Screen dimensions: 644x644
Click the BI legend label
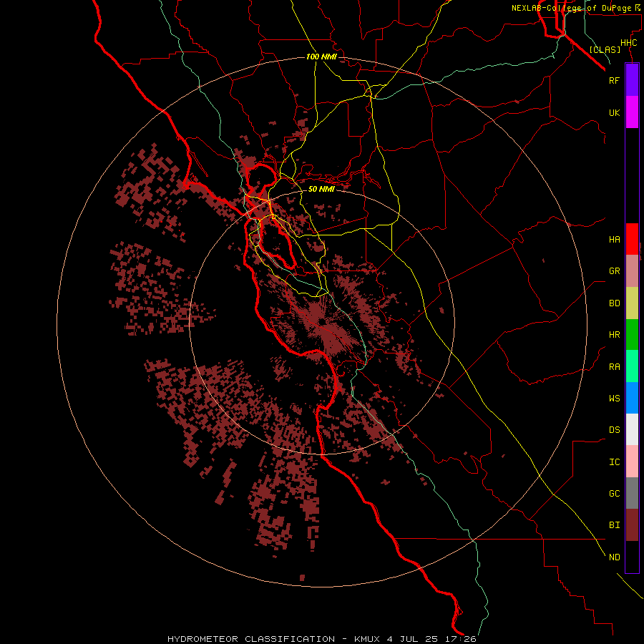[x=614, y=525]
